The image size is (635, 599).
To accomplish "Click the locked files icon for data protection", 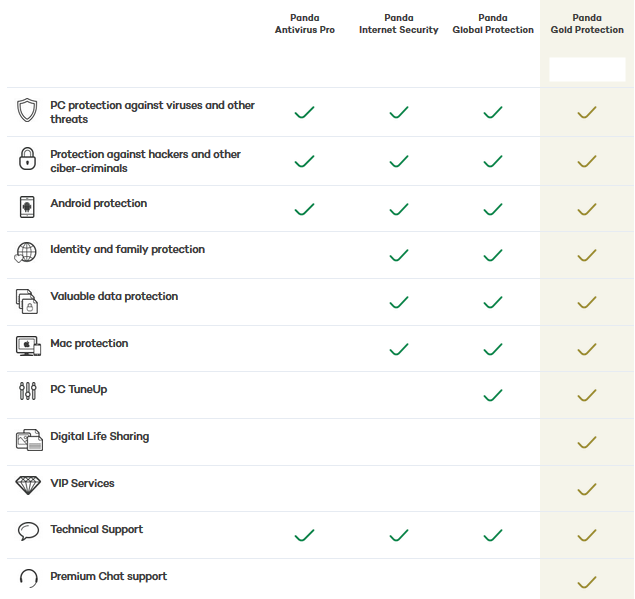I will [x=27, y=301].
